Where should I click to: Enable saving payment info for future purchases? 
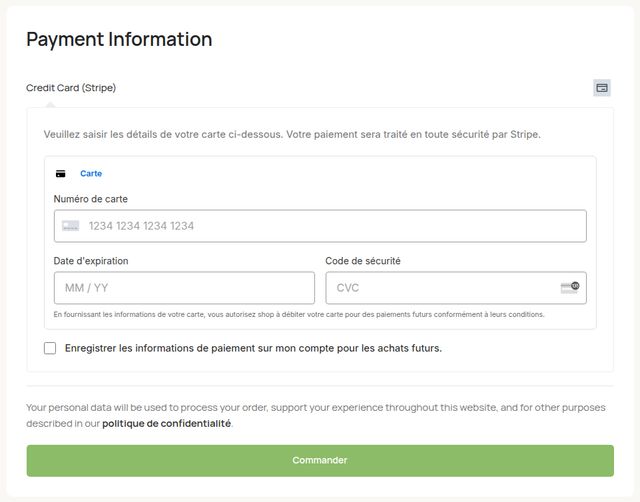click(50, 348)
